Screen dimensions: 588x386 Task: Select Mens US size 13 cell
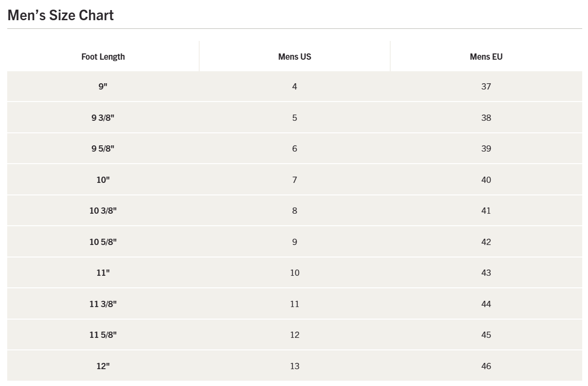pyautogui.click(x=294, y=366)
